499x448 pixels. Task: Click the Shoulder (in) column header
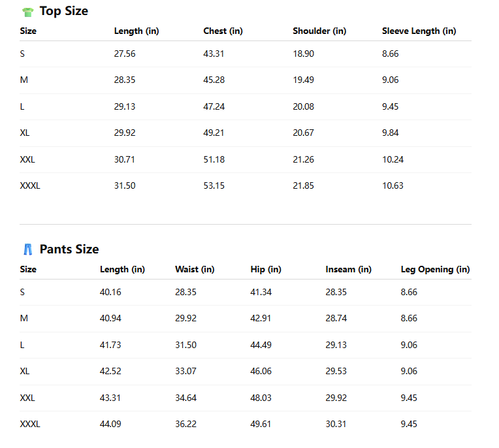pos(319,31)
